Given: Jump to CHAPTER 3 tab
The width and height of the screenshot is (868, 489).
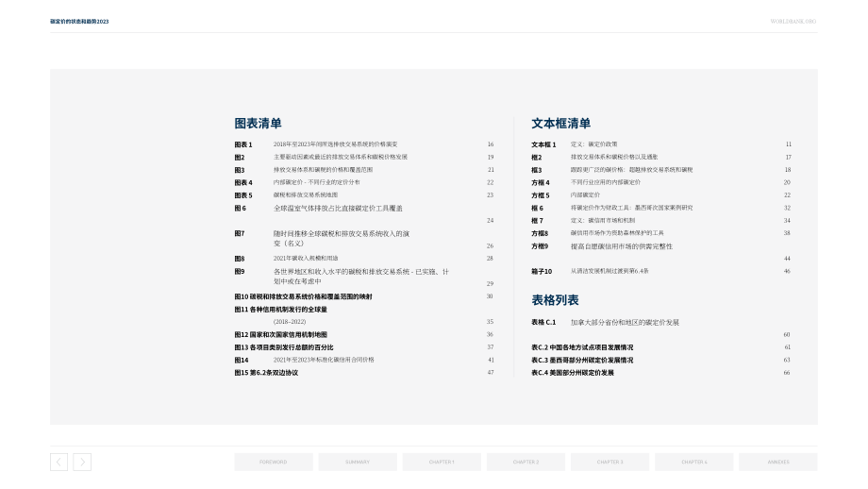Looking at the screenshot, I should pyautogui.click(x=610, y=462).
